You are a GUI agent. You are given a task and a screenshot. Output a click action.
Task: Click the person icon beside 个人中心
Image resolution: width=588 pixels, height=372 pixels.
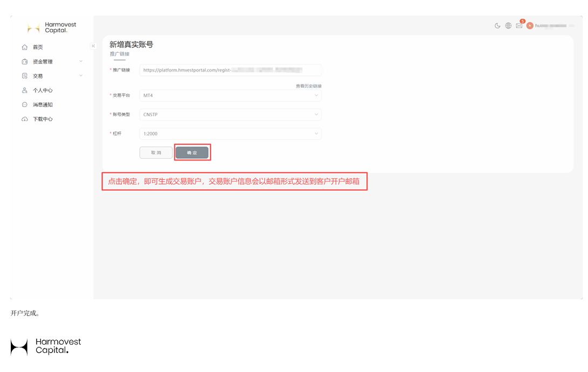pyautogui.click(x=25, y=90)
